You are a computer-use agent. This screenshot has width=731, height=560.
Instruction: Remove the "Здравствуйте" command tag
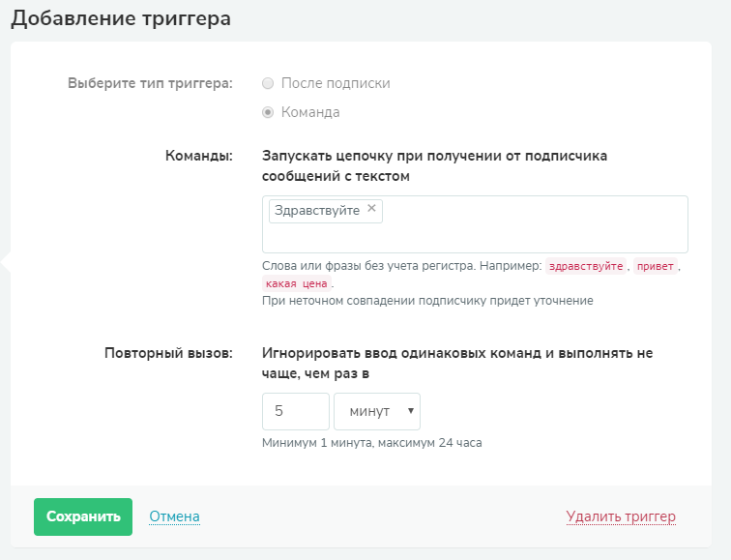click(371, 208)
